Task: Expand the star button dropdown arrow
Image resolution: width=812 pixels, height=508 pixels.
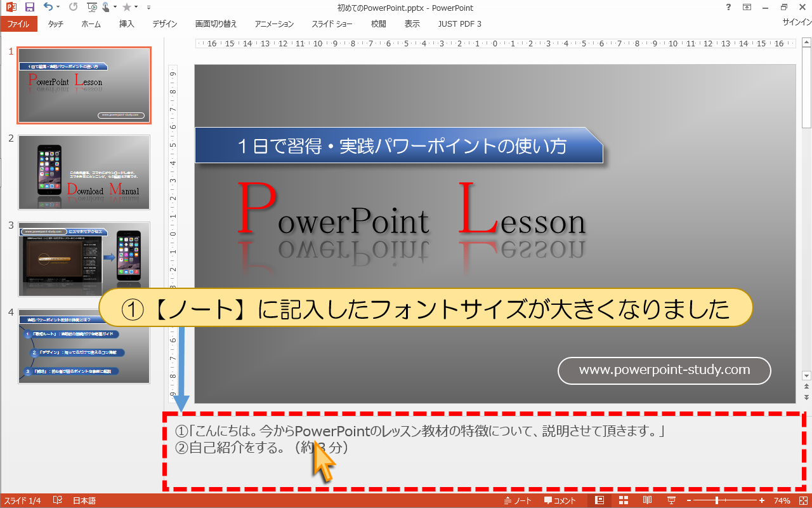Action: coord(136,8)
